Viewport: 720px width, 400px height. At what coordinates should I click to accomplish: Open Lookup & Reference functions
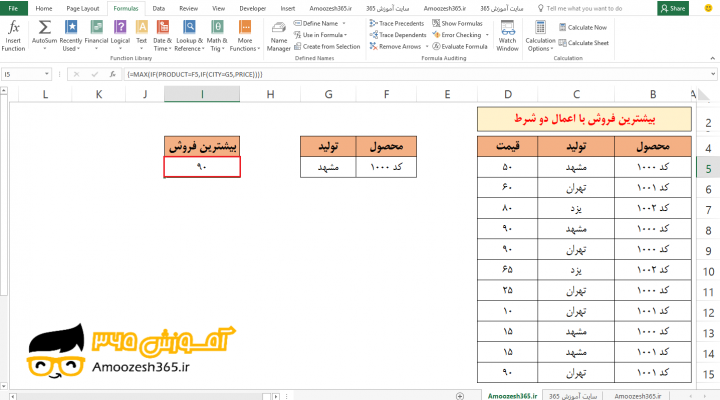pyautogui.click(x=189, y=36)
